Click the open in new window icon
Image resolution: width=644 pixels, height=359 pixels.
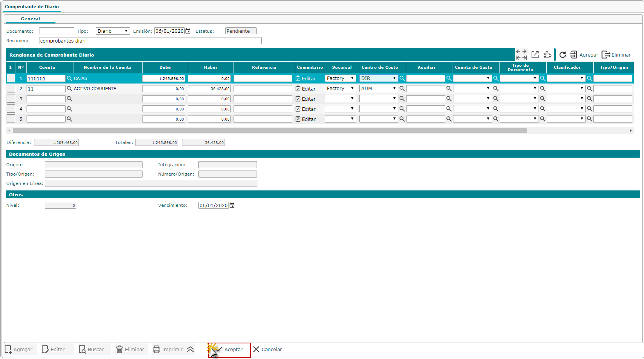535,55
